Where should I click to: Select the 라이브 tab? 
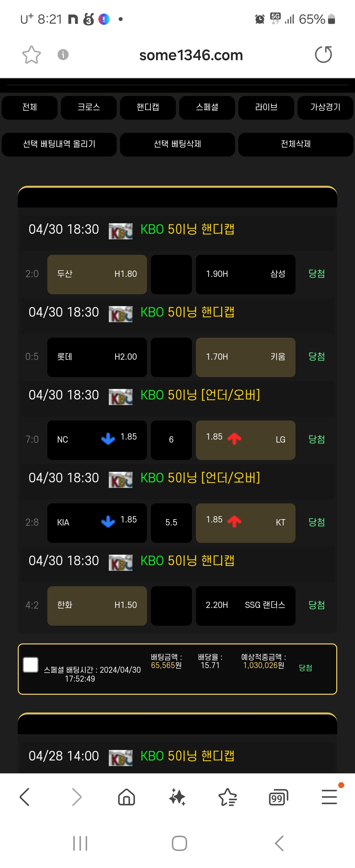click(266, 108)
